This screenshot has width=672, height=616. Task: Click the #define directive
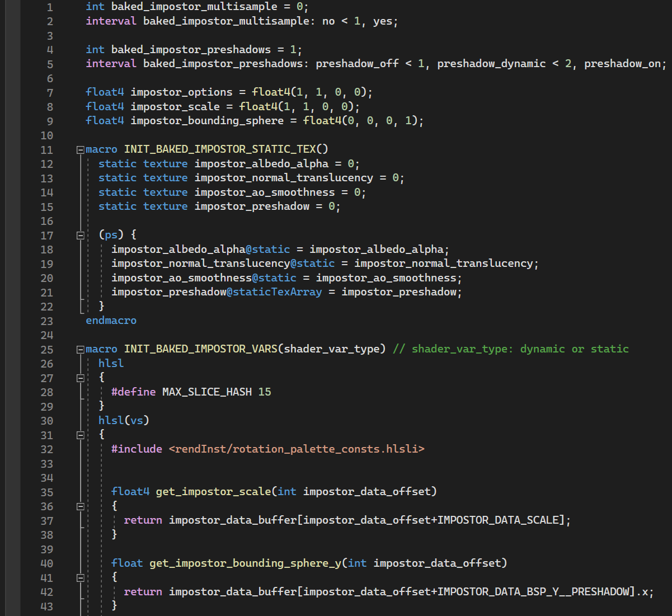pyautogui.click(x=133, y=392)
